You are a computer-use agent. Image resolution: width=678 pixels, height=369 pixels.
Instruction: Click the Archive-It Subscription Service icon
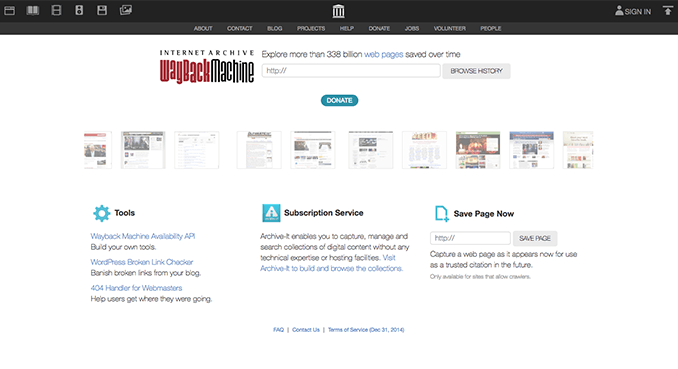[271, 213]
